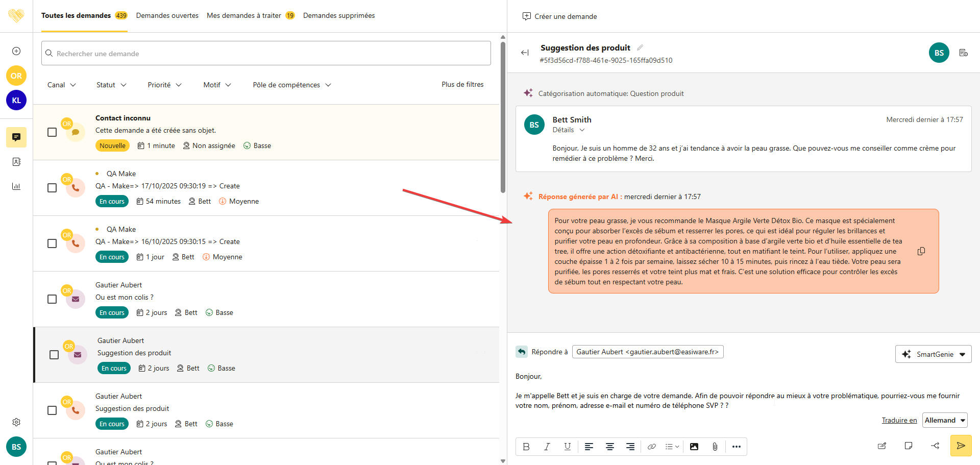This screenshot has width=980, height=465.
Task: Open the statistics chart icon in sidebar
Action: [x=16, y=186]
